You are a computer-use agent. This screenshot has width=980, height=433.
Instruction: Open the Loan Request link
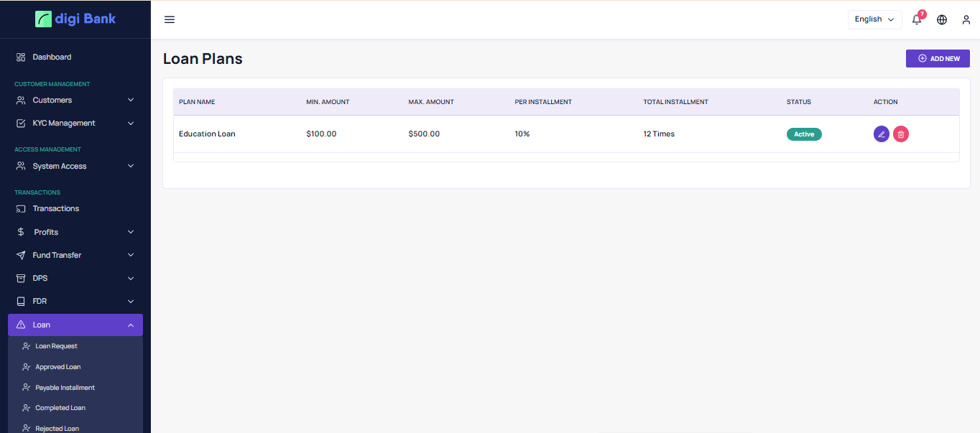pyautogui.click(x=56, y=346)
